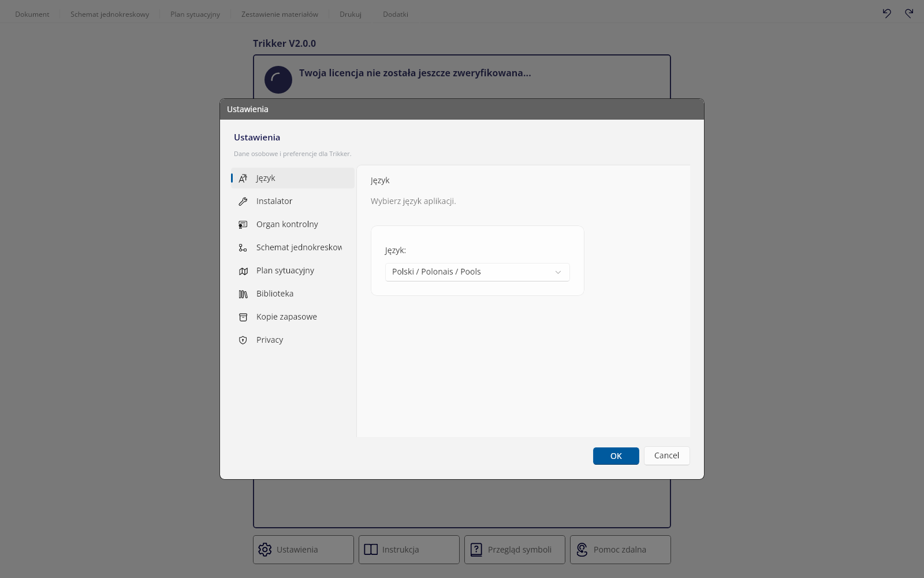Open the Zestawienie materiałów menu

click(x=280, y=14)
